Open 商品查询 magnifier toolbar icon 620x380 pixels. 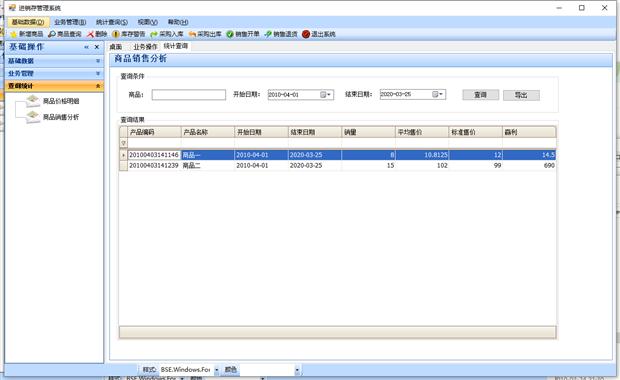pyautogui.click(x=52, y=34)
